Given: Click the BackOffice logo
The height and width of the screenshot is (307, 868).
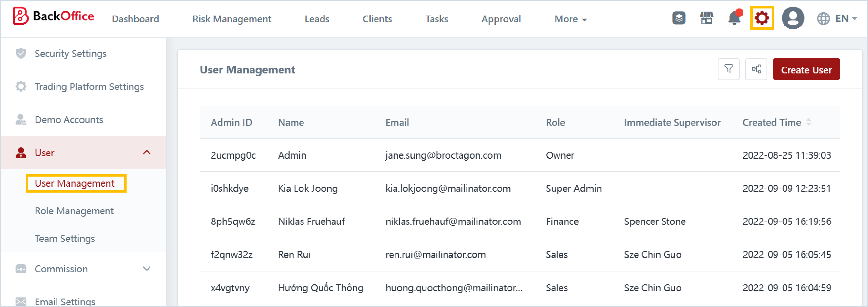Looking at the screenshot, I should point(53,16).
